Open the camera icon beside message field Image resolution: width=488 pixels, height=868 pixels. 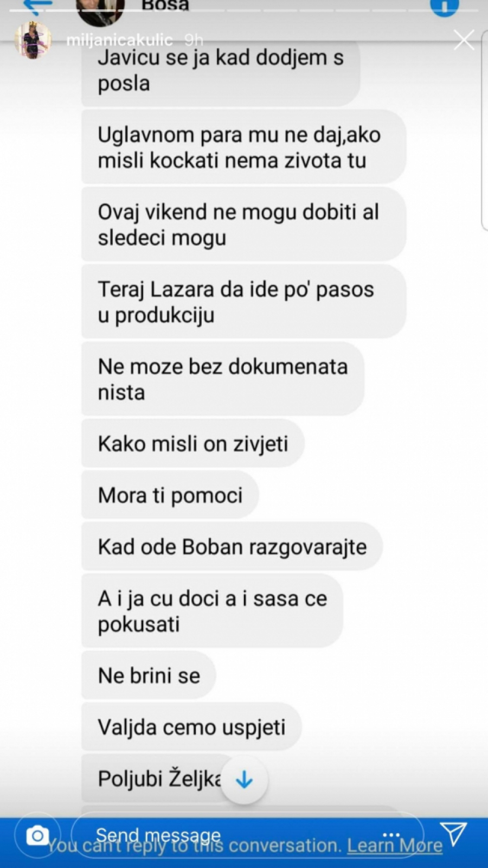coord(37,835)
